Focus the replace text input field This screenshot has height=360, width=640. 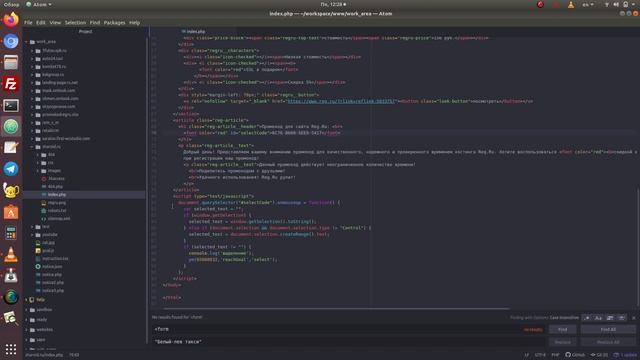tap(349, 342)
